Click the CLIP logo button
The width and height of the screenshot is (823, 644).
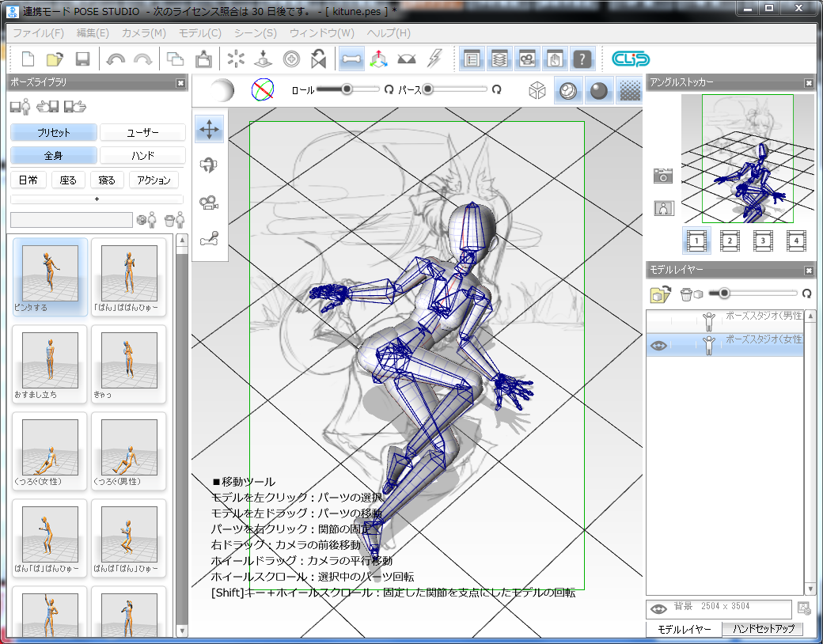631,59
